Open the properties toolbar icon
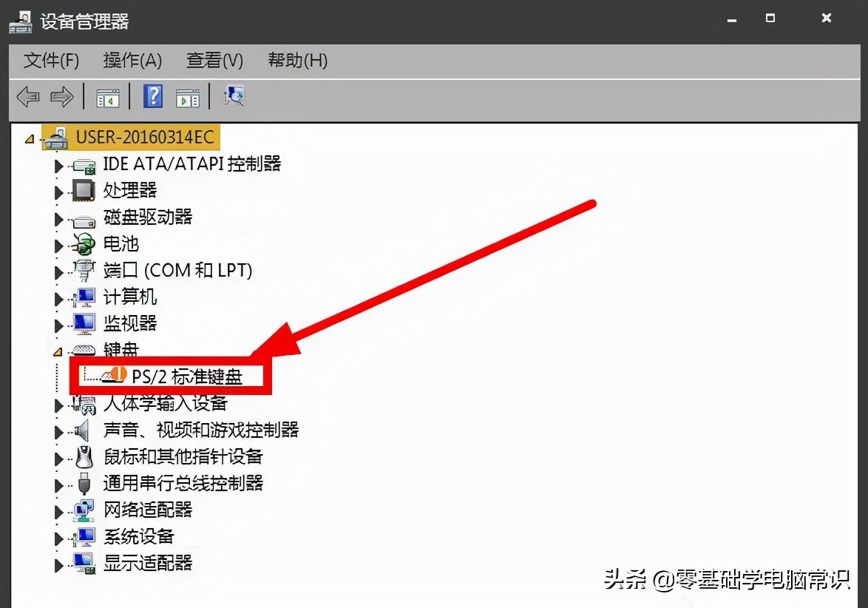868x608 pixels. pyautogui.click(x=188, y=96)
